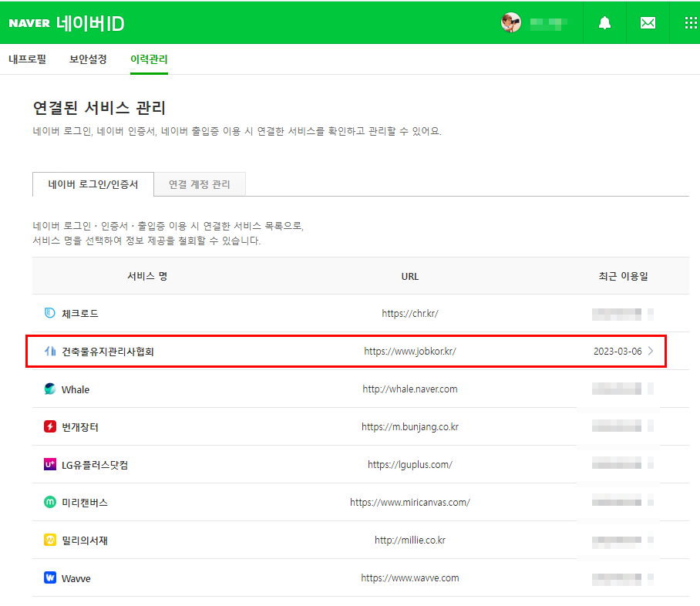Click the NAVER logo in header
Image resolution: width=700 pixels, height=606 pixels.
pyautogui.click(x=29, y=23)
